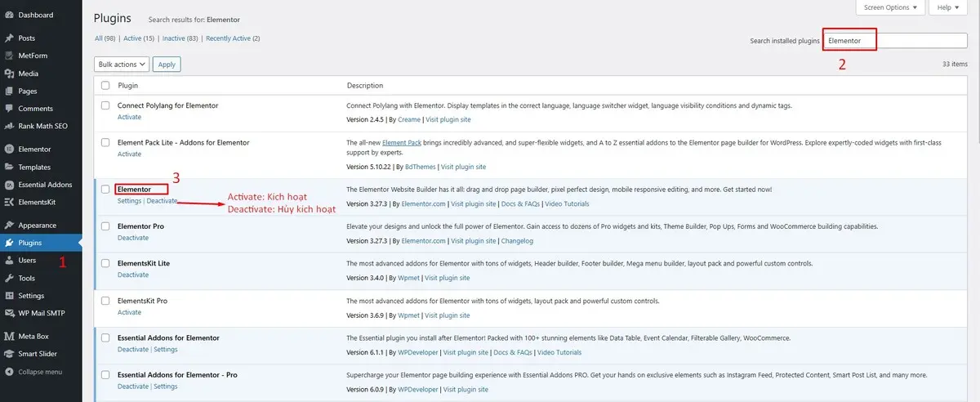Click the Appearance brush icon

pyautogui.click(x=9, y=225)
